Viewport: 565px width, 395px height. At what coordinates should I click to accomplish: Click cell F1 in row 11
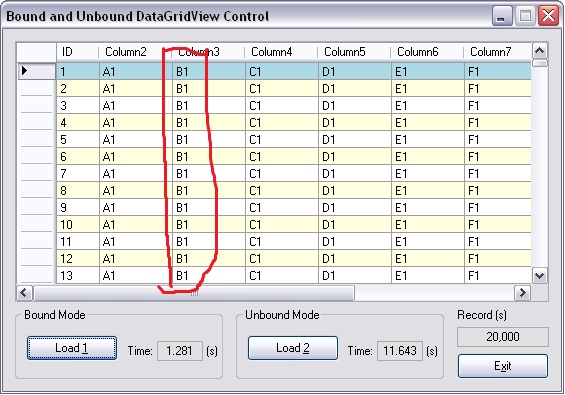[498, 241]
